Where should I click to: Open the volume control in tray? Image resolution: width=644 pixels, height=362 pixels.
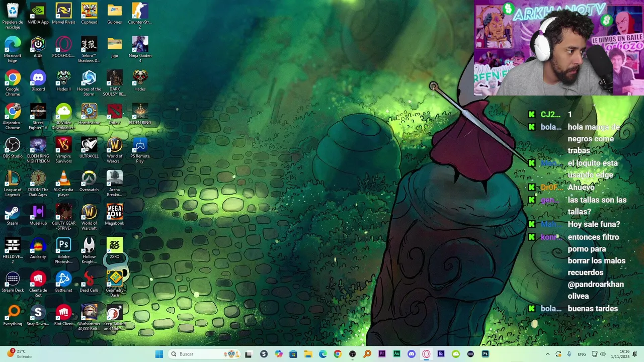click(603, 354)
